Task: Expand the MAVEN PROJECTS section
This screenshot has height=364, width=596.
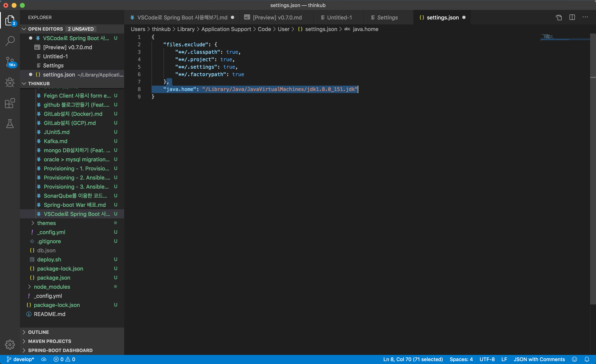Action: [x=24, y=341]
